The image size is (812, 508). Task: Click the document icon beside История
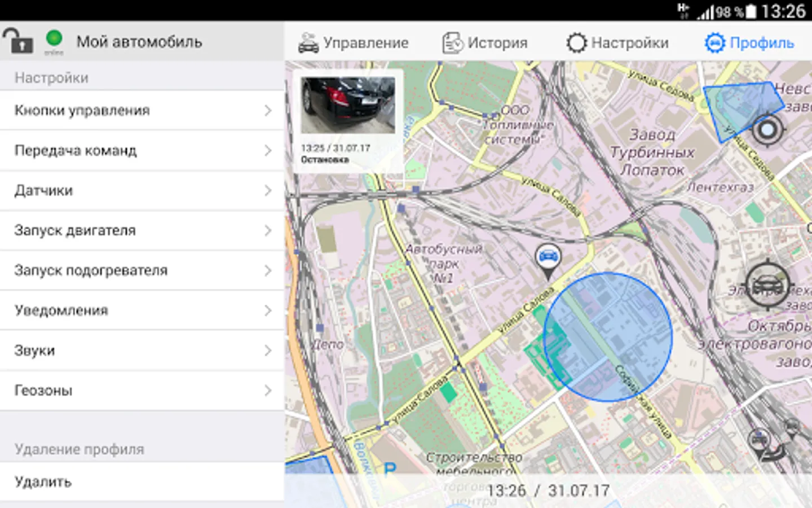452,43
